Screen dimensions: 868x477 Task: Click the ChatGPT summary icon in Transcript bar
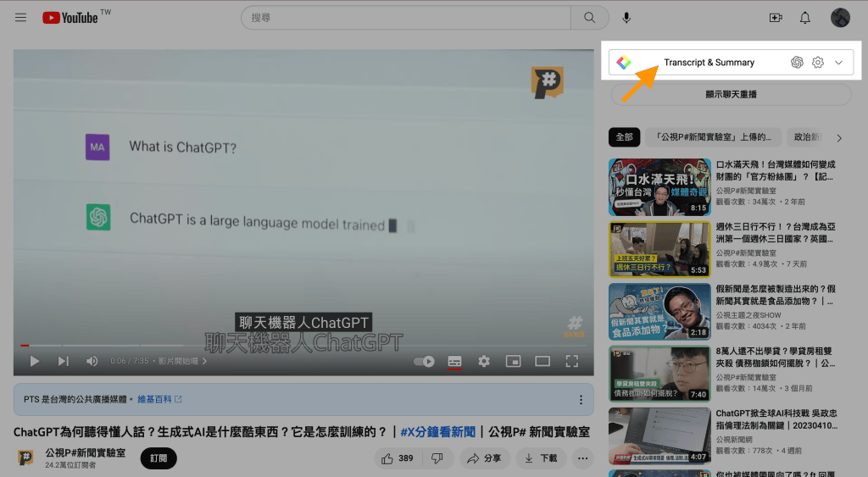coord(797,63)
